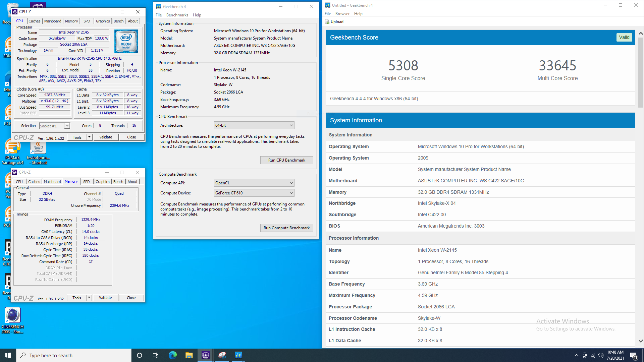Screen dimensions: 644x362
Task: Expand Tools arrow in CPU-Z Processor window
Action: (x=89, y=137)
